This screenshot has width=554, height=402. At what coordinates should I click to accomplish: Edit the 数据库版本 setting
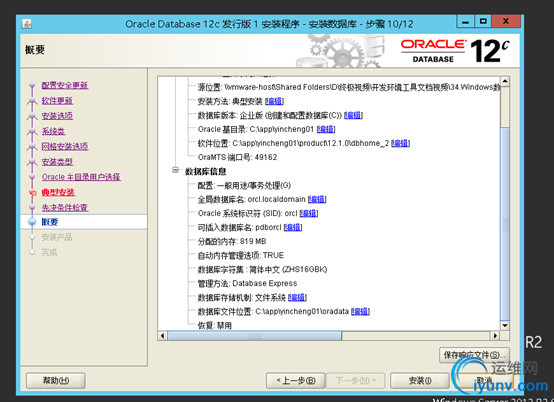click(353, 115)
